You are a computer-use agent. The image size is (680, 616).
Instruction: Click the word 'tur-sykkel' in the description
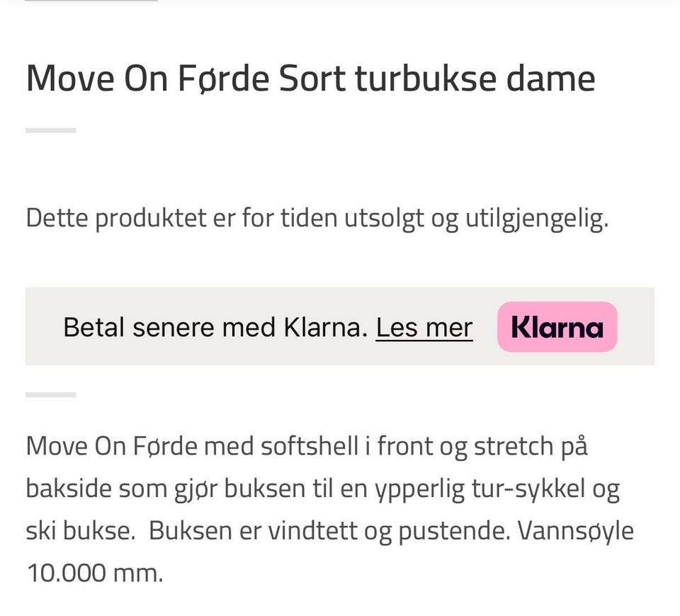point(528,489)
